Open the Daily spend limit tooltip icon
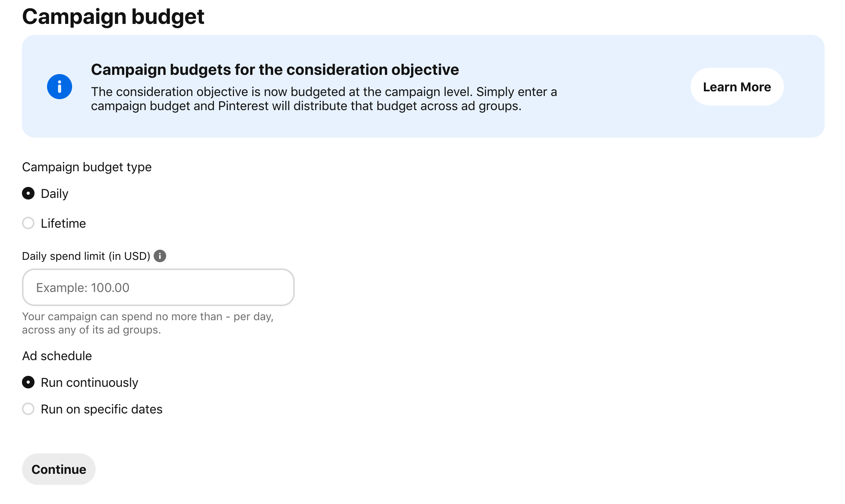 (x=160, y=256)
